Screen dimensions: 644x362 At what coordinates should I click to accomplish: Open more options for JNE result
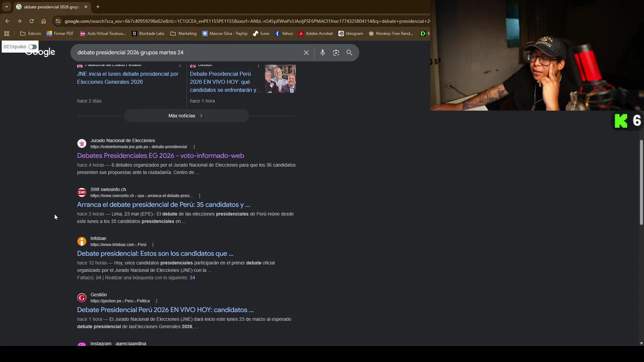tap(194, 147)
